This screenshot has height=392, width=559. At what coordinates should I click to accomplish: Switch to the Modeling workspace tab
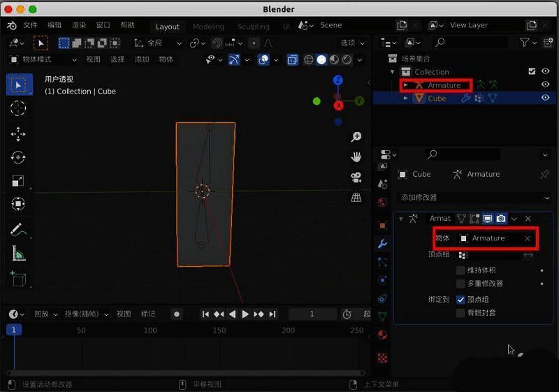(208, 27)
